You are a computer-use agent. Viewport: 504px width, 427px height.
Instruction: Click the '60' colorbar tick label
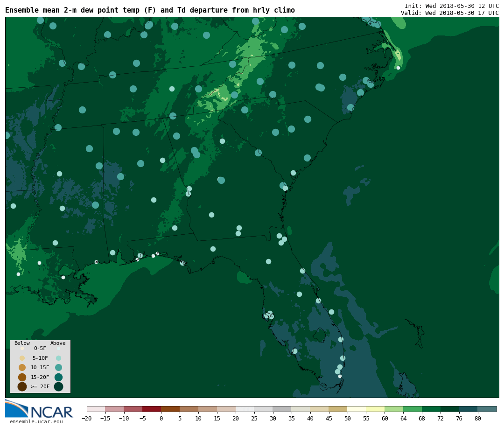pyautogui.click(x=385, y=418)
